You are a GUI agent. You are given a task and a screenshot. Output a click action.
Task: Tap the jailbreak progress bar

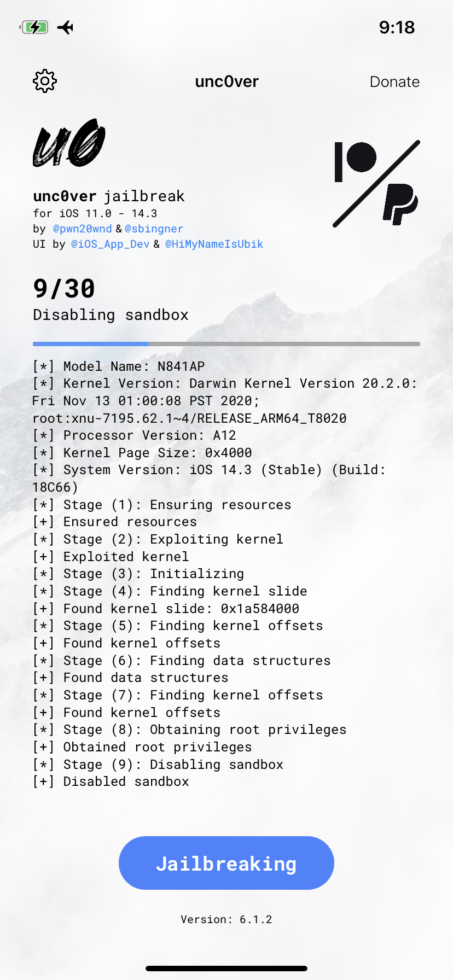[226, 344]
